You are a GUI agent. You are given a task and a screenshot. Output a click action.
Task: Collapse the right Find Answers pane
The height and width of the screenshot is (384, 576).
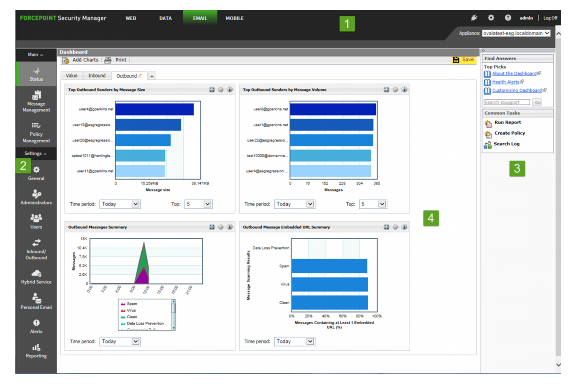pos(483,51)
